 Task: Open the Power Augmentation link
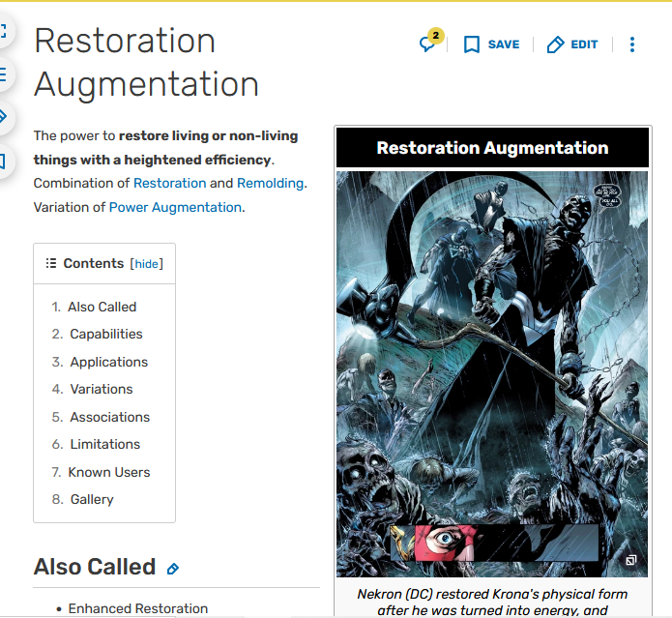pyautogui.click(x=175, y=207)
